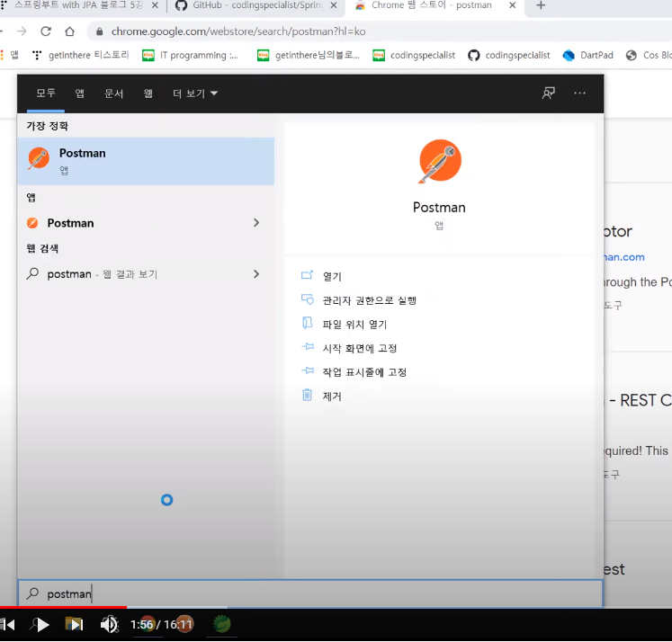This screenshot has height=642, width=672.
Task: Select Postman under the 앱 section
Action: [146, 223]
